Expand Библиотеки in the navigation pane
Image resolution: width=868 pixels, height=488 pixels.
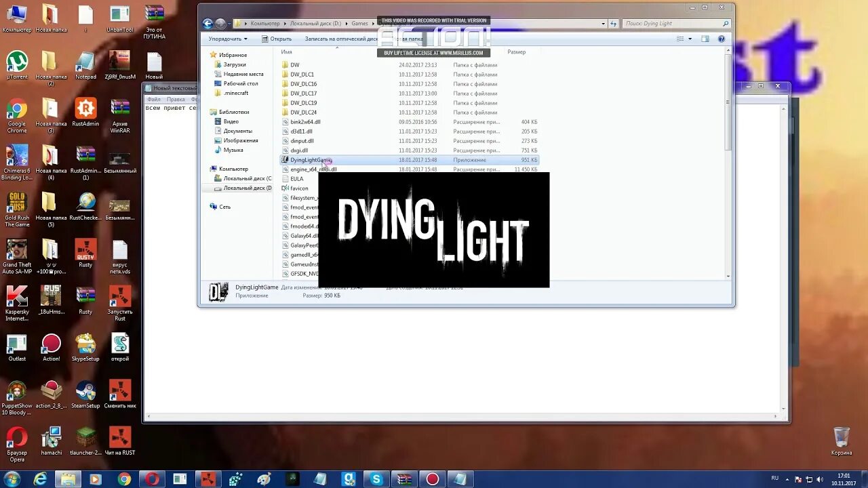[233, 112]
